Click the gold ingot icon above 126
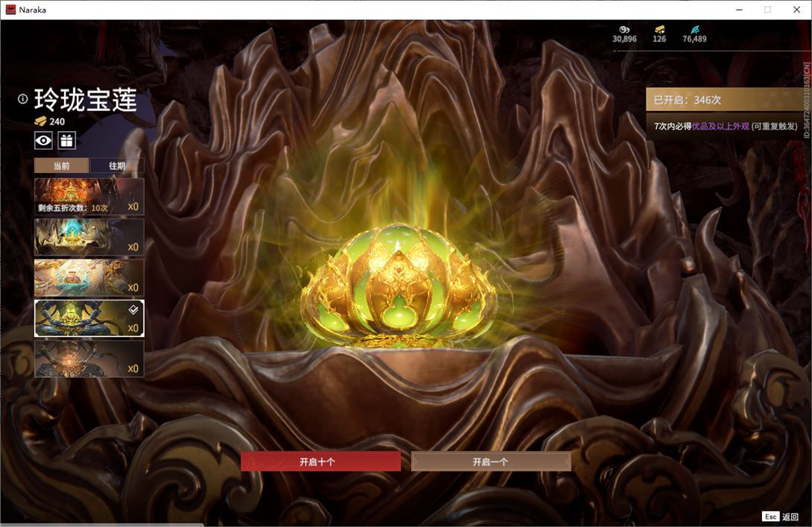812x527 pixels. point(659,30)
